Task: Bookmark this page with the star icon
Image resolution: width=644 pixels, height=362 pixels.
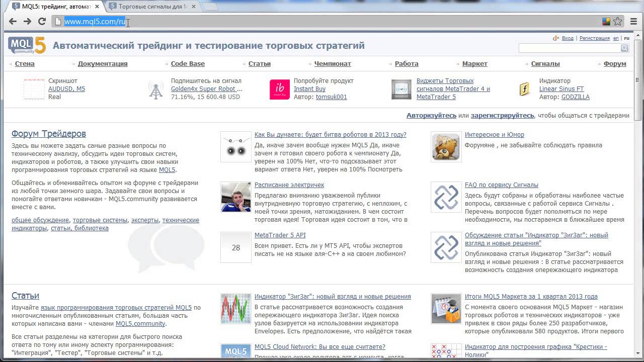Action: [x=618, y=22]
